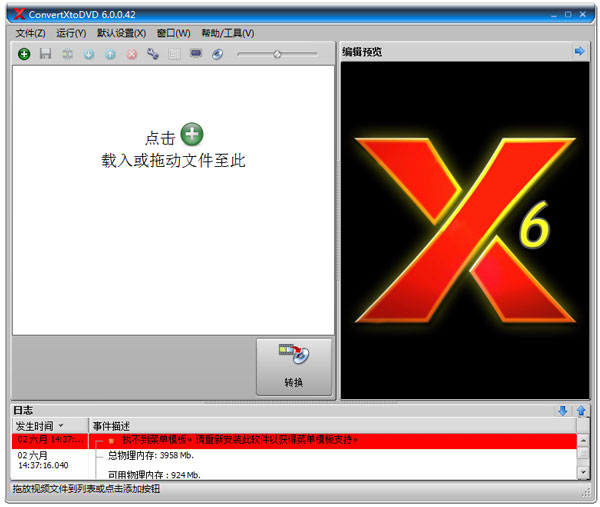Open the 窗口(W) menu

pyautogui.click(x=173, y=33)
